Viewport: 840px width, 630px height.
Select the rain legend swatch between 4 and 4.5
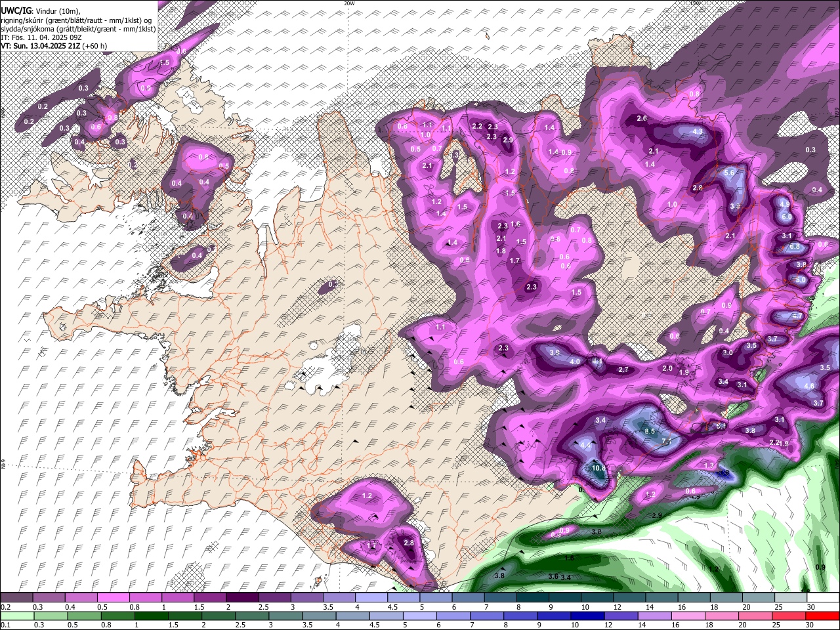coord(352,616)
